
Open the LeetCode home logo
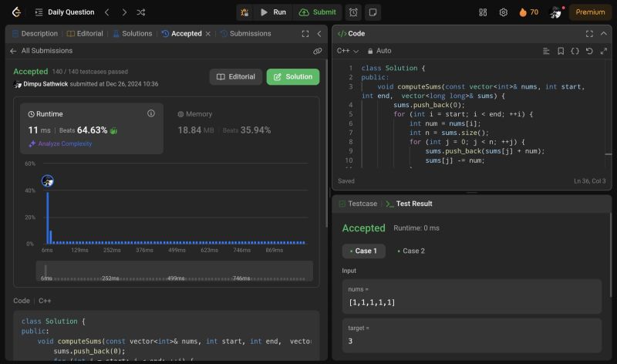(x=16, y=12)
